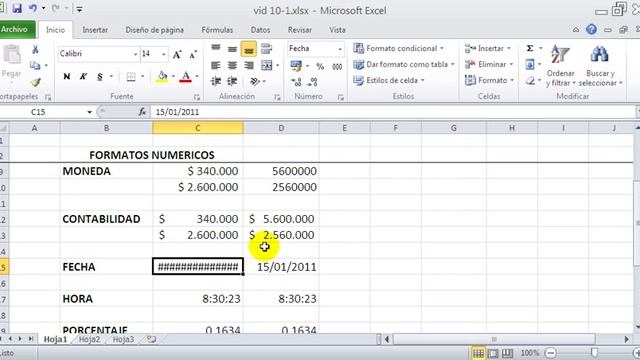The width and height of the screenshot is (640, 360).
Task: Open font size 14 dropdown
Action: point(164,54)
